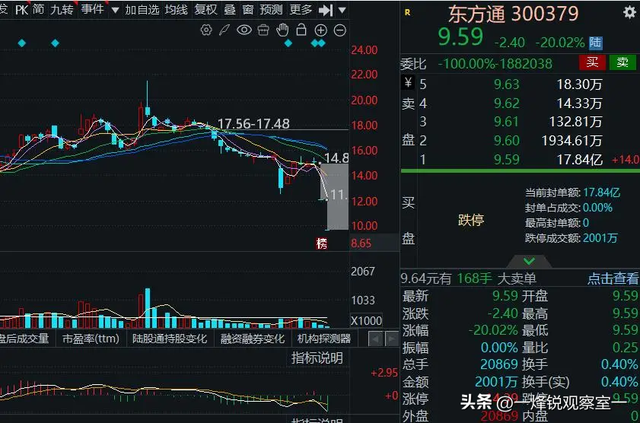Switch to 融资融券变化 tab
The width and height of the screenshot is (640, 423).
(x=252, y=338)
